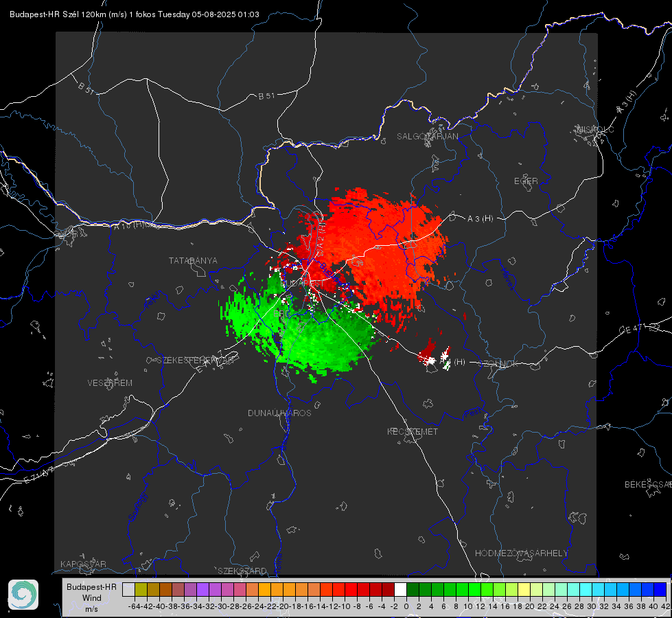Click the DUNAÚJVÁROS city label
Screen dimensions: 672x618
279,413
